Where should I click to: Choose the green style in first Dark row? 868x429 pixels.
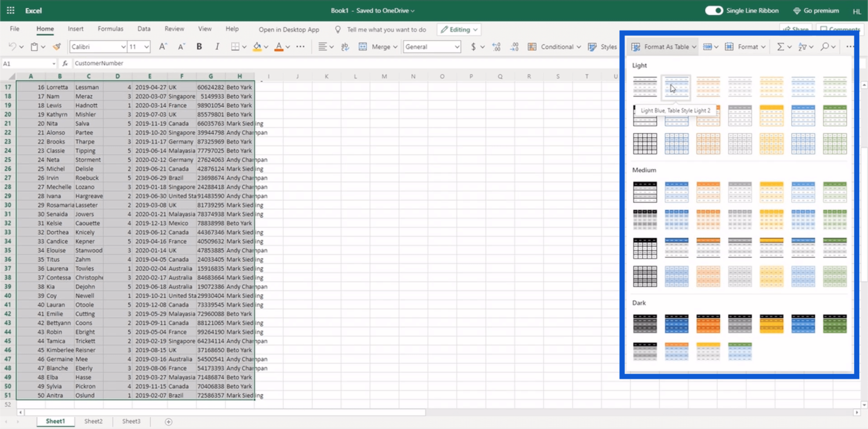point(834,324)
